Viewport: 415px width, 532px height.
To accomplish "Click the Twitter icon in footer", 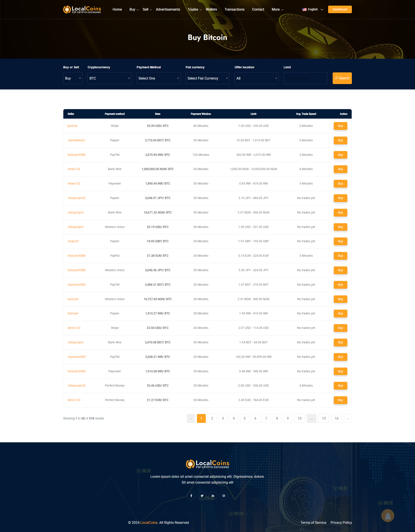I will point(202,496).
